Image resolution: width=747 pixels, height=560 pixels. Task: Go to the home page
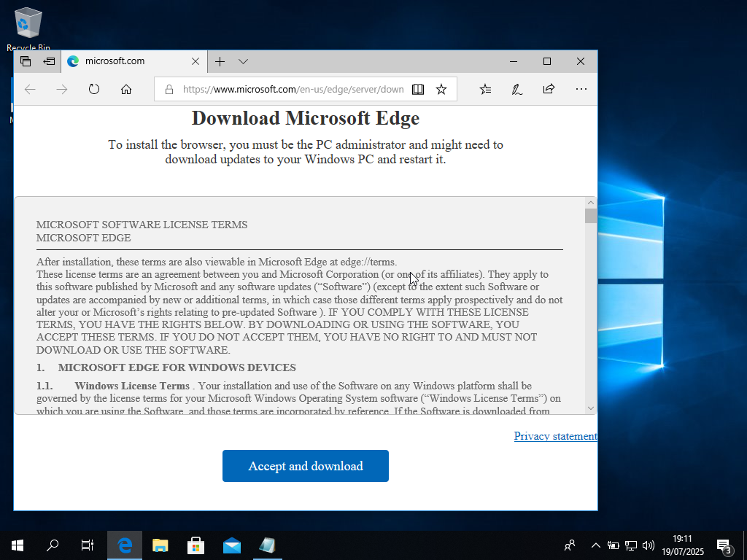pyautogui.click(x=126, y=89)
